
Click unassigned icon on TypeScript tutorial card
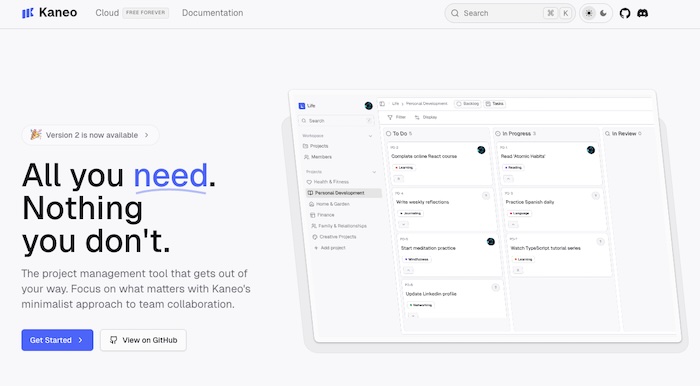coord(600,241)
